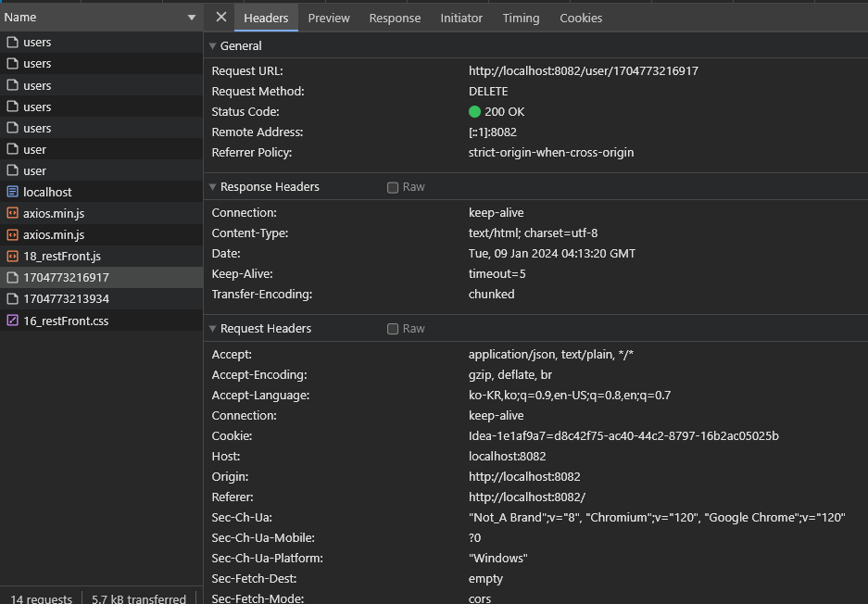The image size is (868, 604).
Task: Click the 5.7 kB transferred status entry
Action: [139, 599]
